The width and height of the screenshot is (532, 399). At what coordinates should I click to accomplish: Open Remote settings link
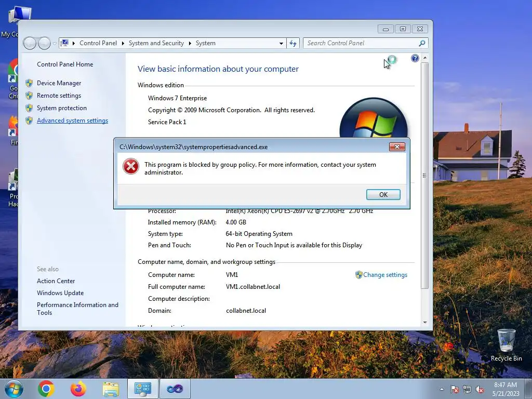coord(59,96)
